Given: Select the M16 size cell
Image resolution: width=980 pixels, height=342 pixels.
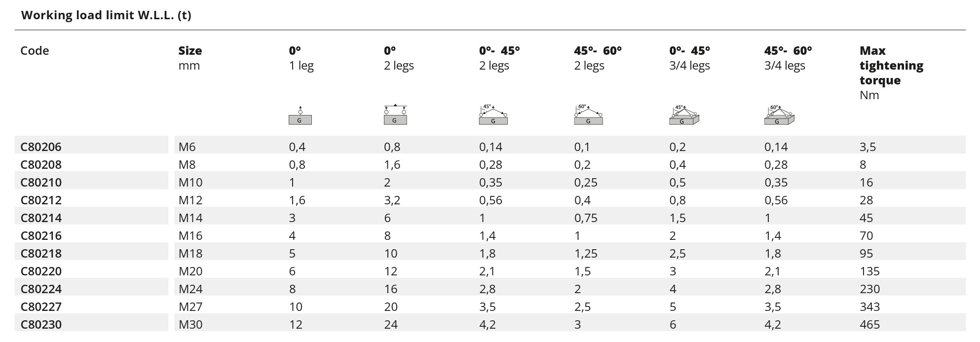Looking at the screenshot, I should pos(190,236).
